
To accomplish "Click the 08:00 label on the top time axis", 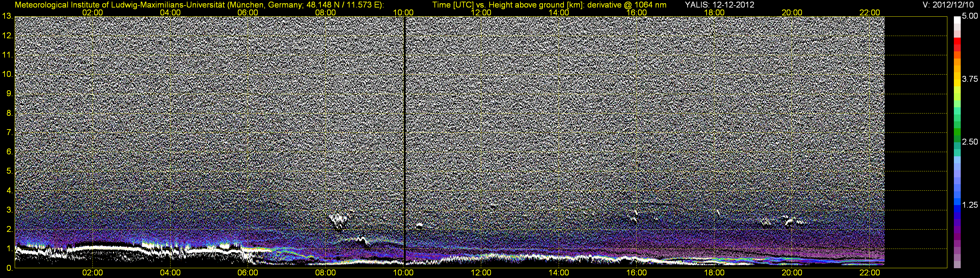I will [x=326, y=12].
